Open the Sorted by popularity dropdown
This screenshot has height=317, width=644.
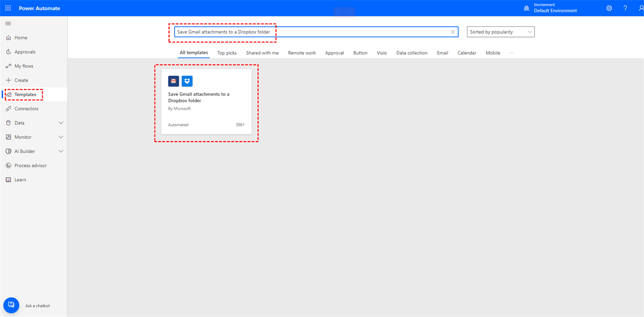(x=501, y=32)
